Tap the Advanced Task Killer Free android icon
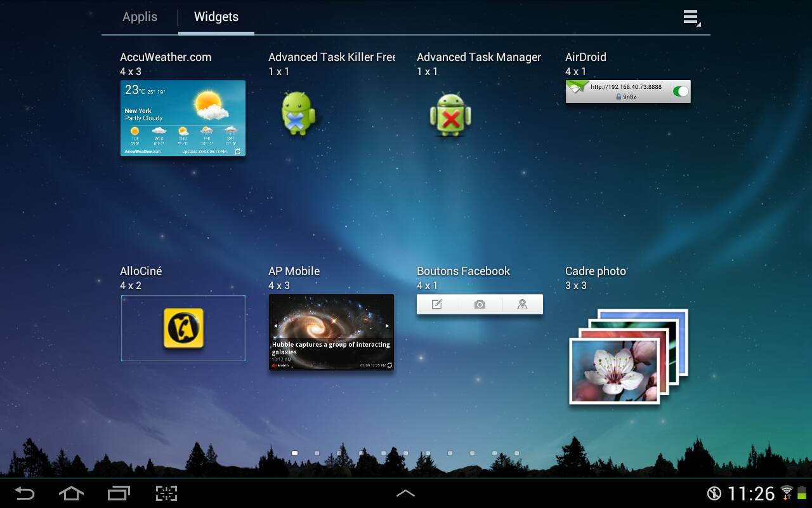Screen dimensions: 812x508 pyautogui.click(x=298, y=113)
